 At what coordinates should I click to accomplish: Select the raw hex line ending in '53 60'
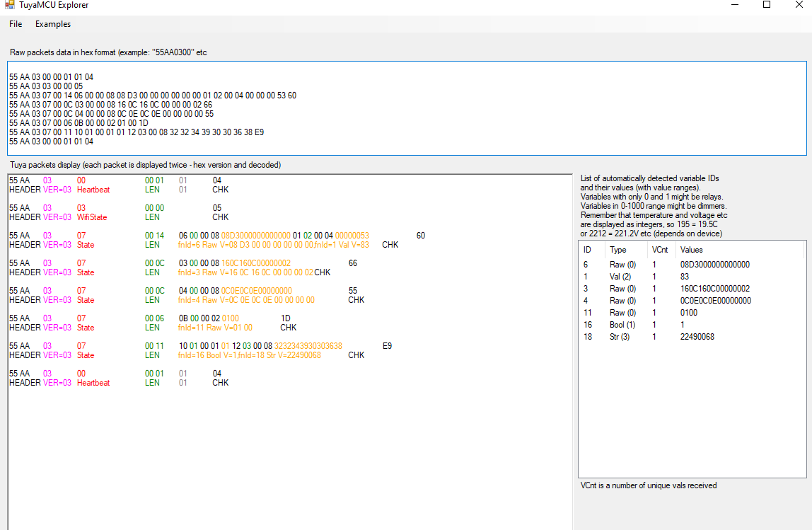[153, 96]
